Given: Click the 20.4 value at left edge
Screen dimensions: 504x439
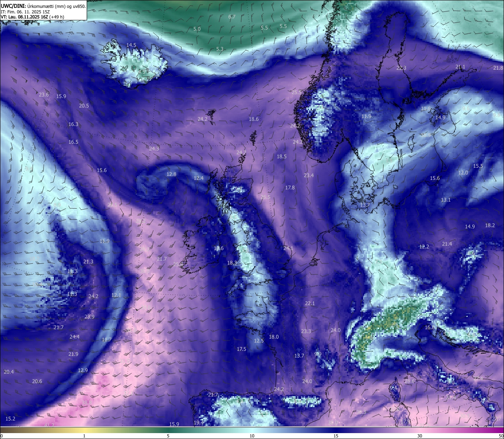Looking at the screenshot, I should [x=9, y=372].
